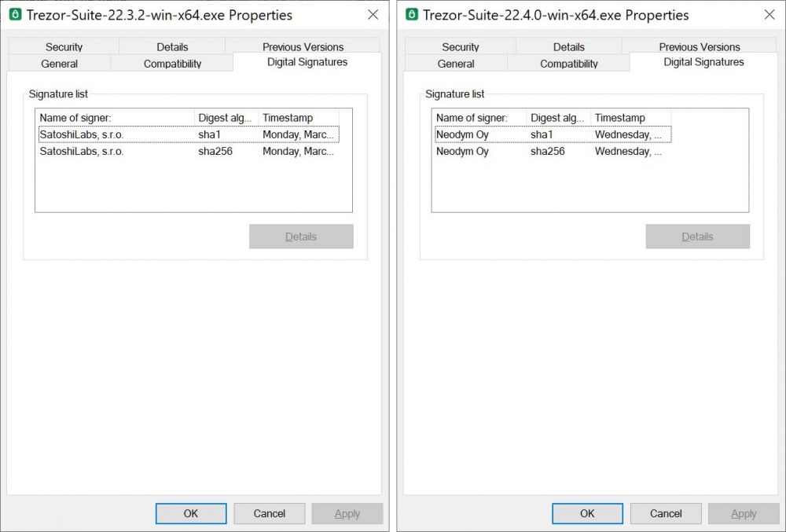Open the Security tab in the 22.3.2 Properties window
Viewport: 786px width, 532px height.
click(x=64, y=46)
